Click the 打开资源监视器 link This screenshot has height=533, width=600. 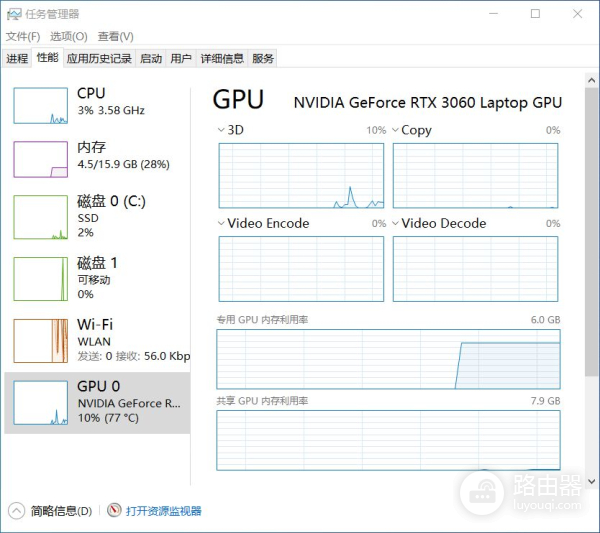[163, 511]
